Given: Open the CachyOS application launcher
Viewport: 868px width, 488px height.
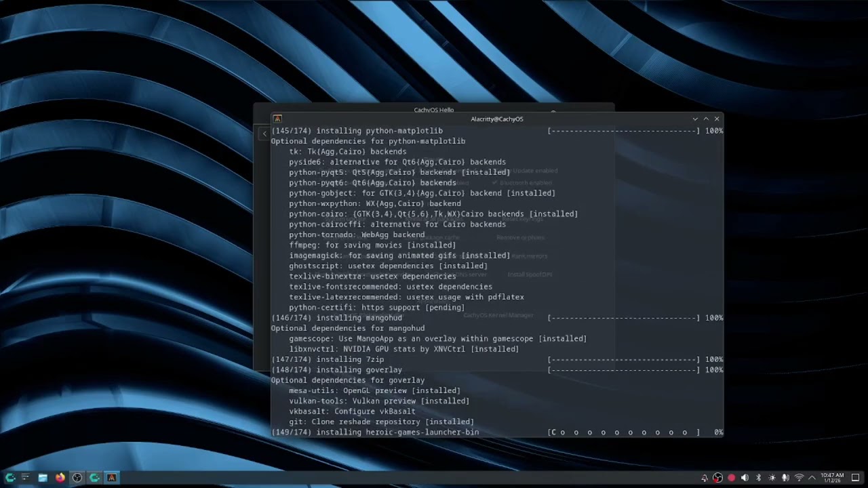Looking at the screenshot, I should point(10,478).
